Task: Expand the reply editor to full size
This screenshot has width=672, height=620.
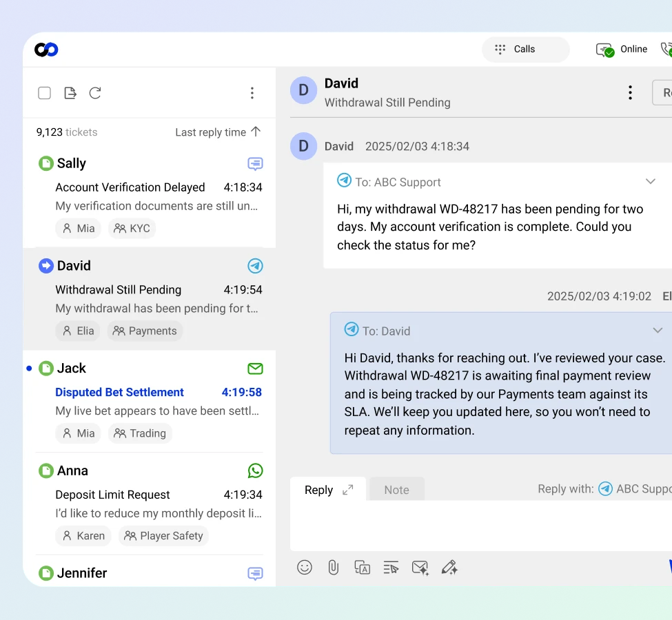Action: (x=348, y=490)
